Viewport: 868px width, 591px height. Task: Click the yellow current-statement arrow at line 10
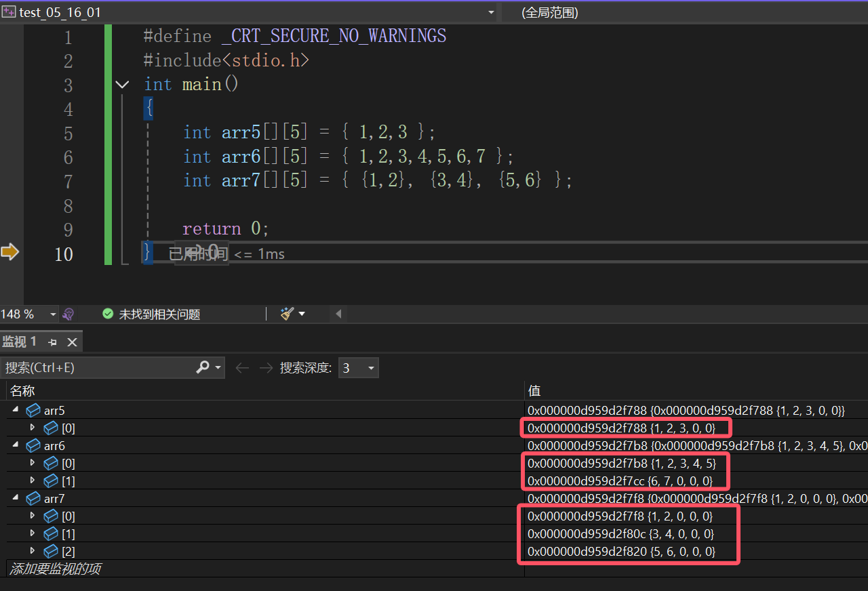(9, 252)
